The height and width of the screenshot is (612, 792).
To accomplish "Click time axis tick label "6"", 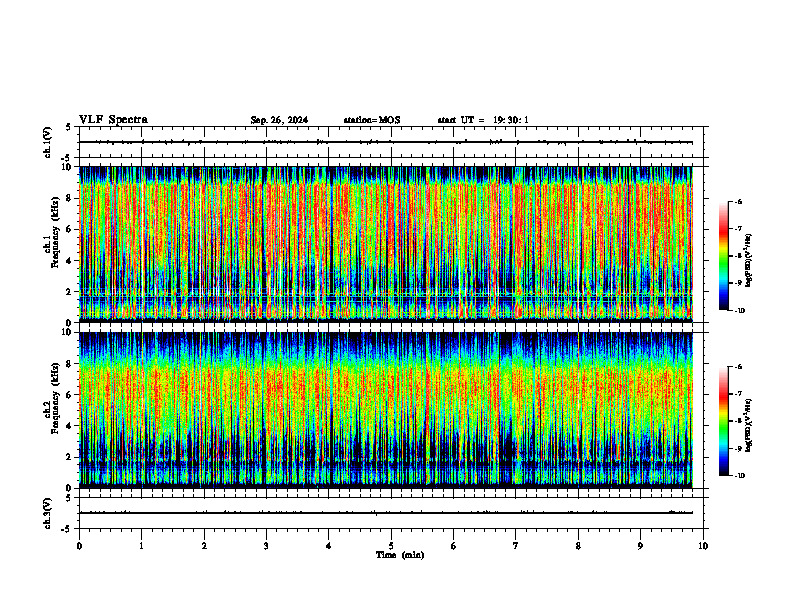I will coord(454,546).
